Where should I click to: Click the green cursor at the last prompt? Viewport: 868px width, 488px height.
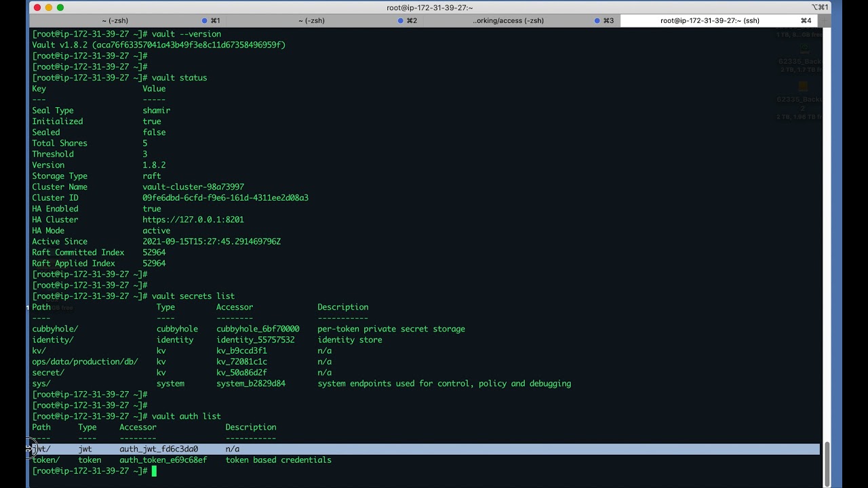coord(154,471)
